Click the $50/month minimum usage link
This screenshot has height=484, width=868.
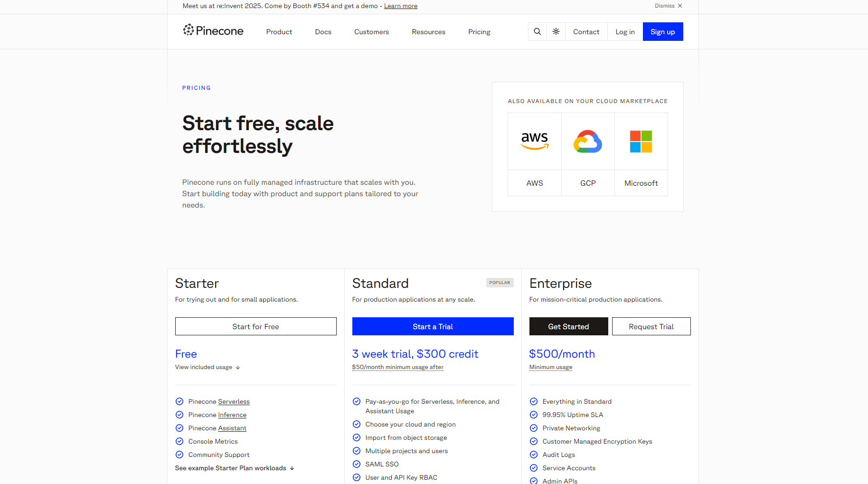[x=398, y=367]
